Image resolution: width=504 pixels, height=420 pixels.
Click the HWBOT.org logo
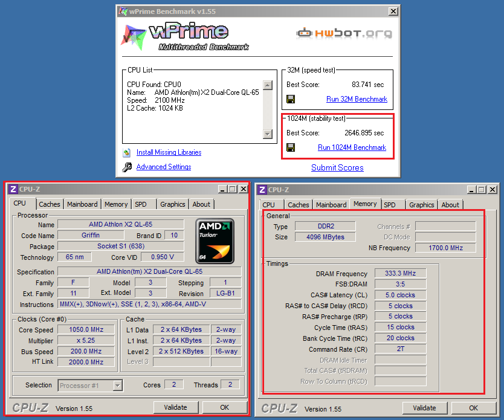tap(344, 33)
